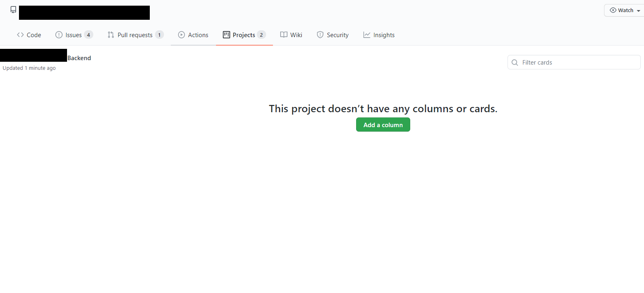Click the Pull requests branch icon
This screenshot has width=644, height=293.
point(111,35)
